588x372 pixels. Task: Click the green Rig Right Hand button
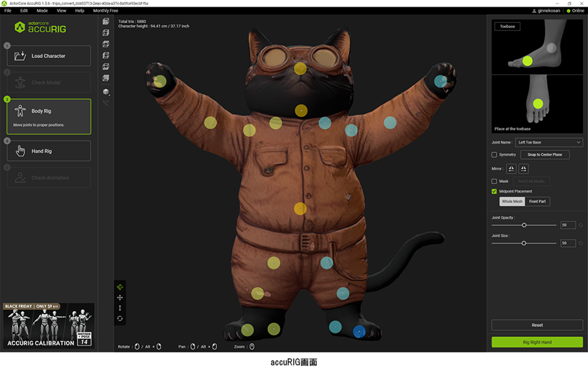click(x=537, y=342)
